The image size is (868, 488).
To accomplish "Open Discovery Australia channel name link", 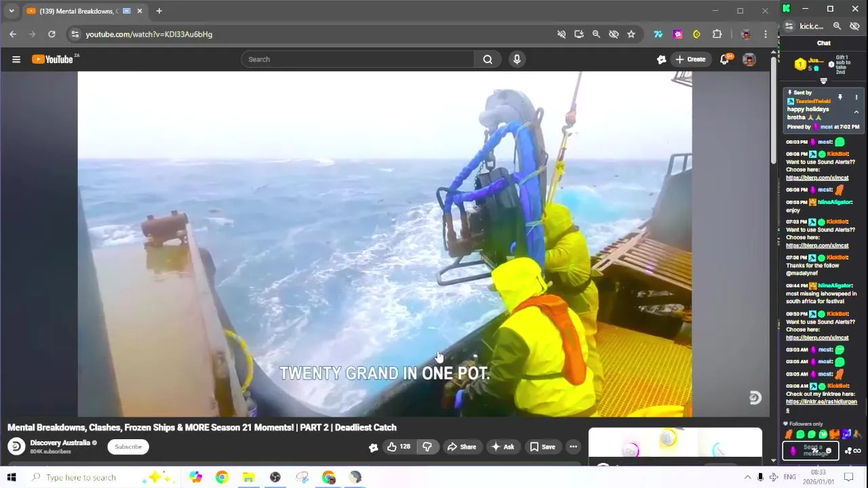I will 60,443.
